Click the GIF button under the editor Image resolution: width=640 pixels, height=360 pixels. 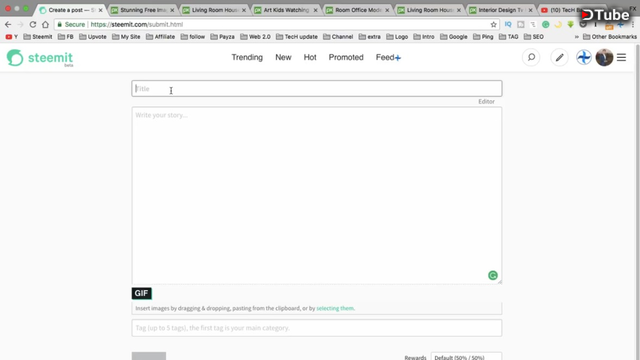[141, 293]
